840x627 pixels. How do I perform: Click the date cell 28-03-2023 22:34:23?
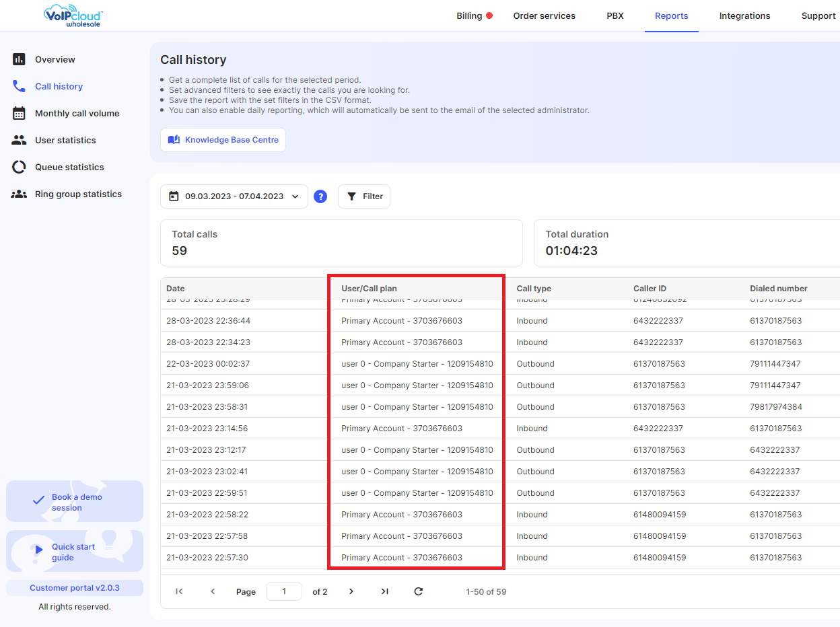tap(208, 342)
